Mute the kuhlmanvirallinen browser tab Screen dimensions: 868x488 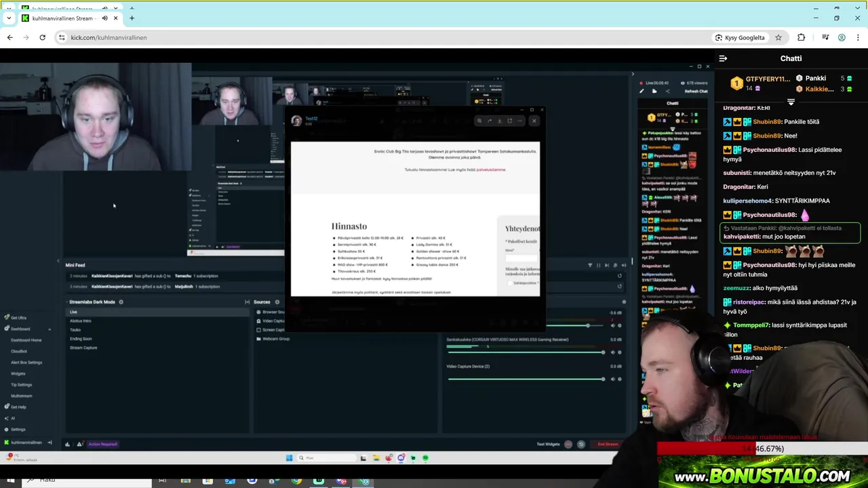[104, 18]
